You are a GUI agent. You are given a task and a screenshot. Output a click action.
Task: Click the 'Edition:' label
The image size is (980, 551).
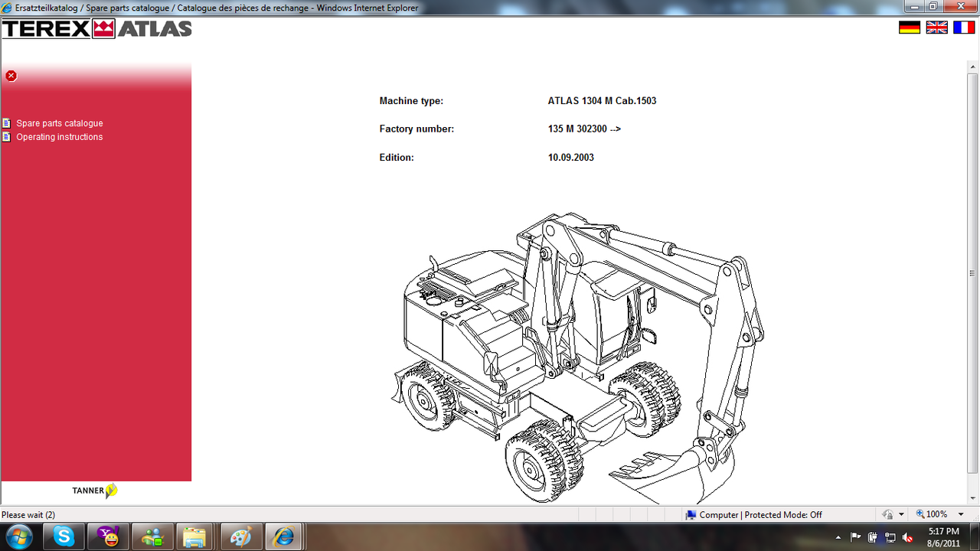coord(397,158)
